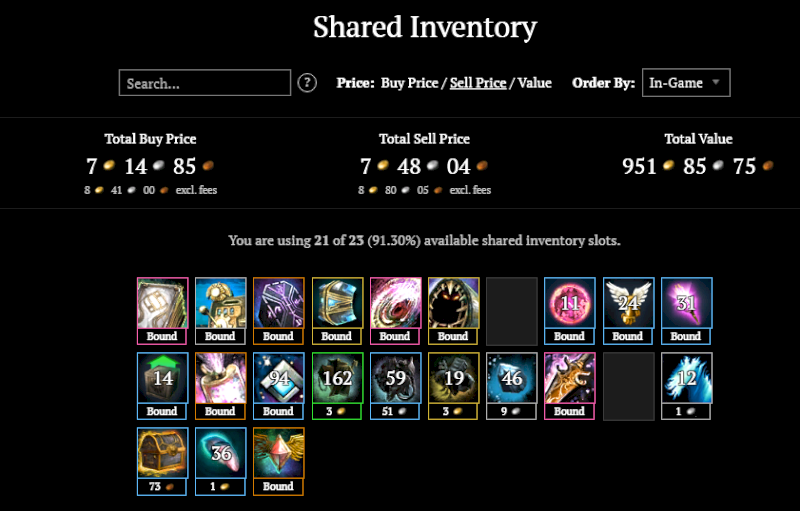Select the hooded figure item icon

coord(453,303)
